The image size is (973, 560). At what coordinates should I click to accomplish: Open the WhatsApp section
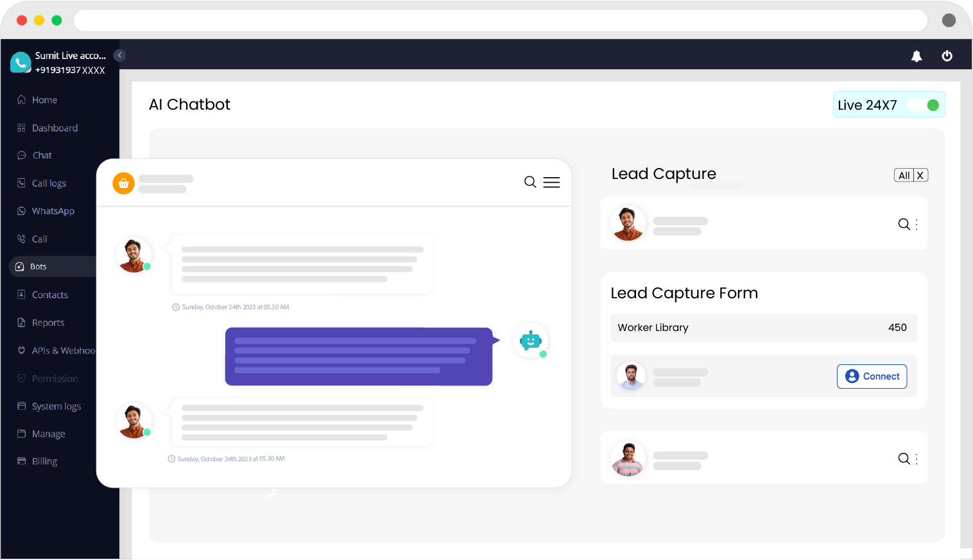coord(52,210)
